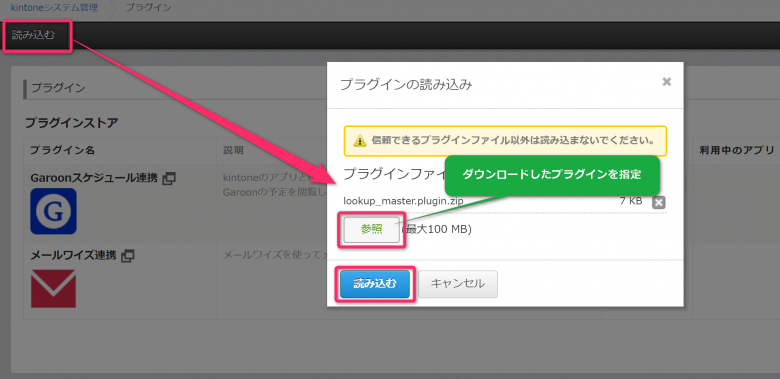Go to kintoneシステム管理 breadcrumb
This screenshot has width=780, height=379.
(x=54, y=7)
